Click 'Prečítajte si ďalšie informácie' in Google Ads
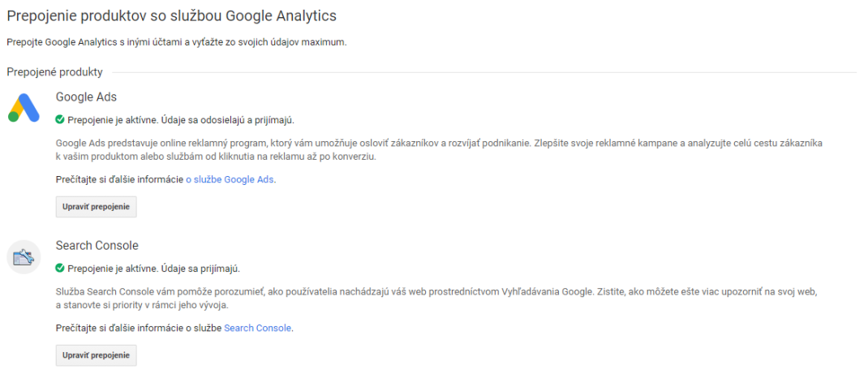The image size is (868, 387). coord(119,180)
